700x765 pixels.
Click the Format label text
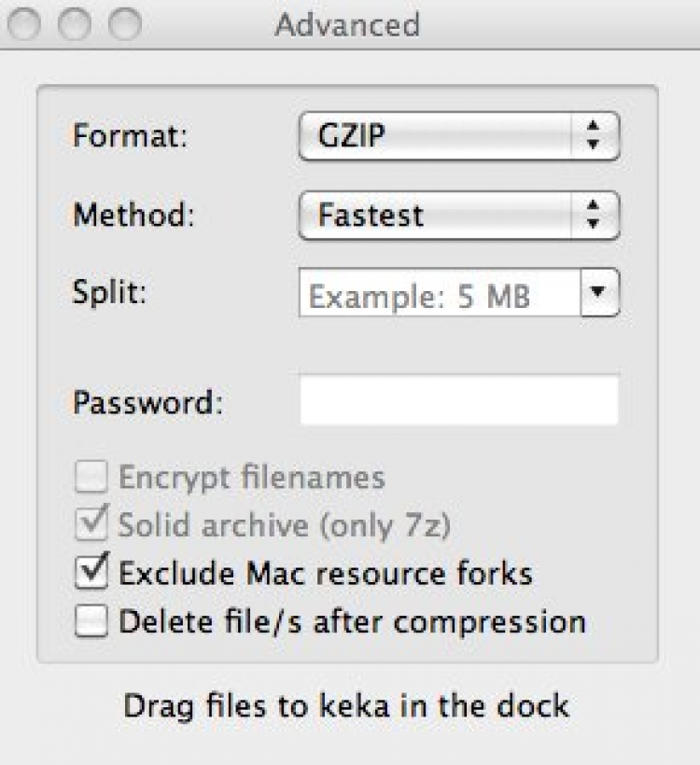point(130,137)
